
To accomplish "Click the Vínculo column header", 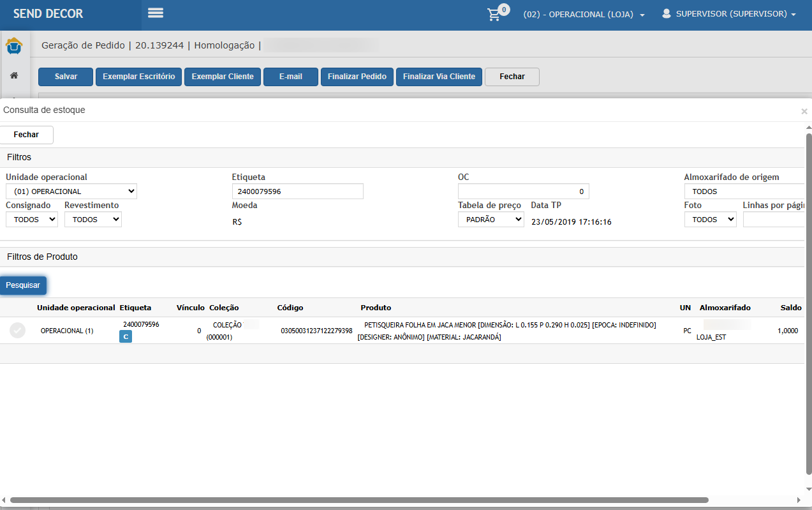I will tap(191, 308).
